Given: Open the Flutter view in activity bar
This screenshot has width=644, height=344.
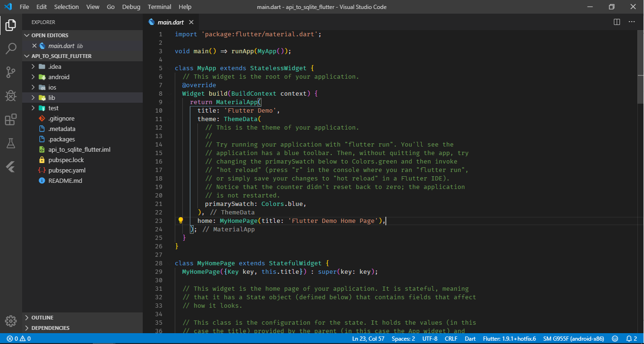Looking at the screenshot, I should (11, 167).
